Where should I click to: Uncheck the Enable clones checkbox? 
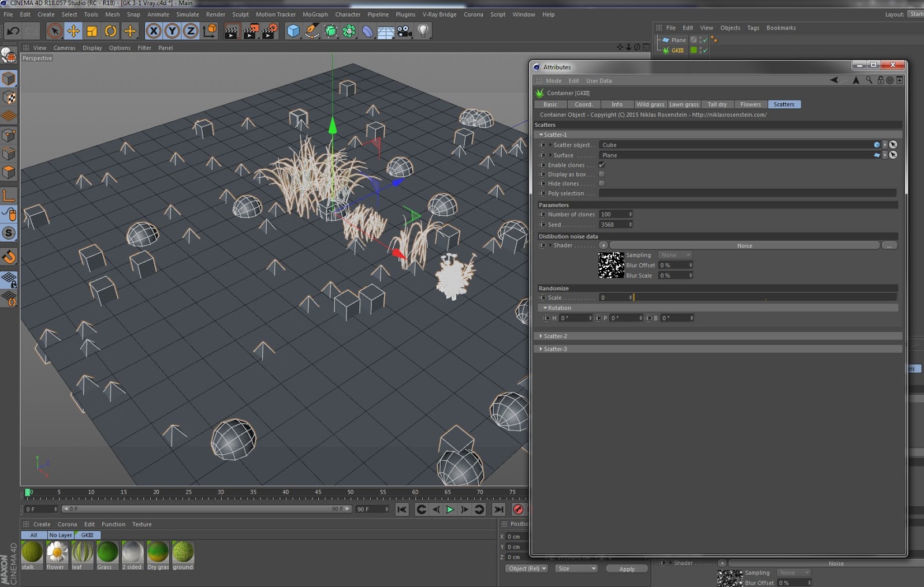click(x=602, y=165)
